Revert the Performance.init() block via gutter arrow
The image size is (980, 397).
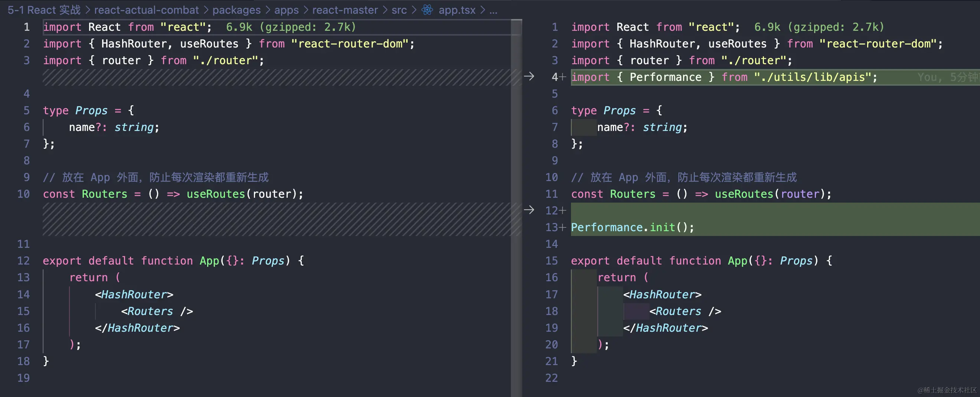tap(529, 210)
